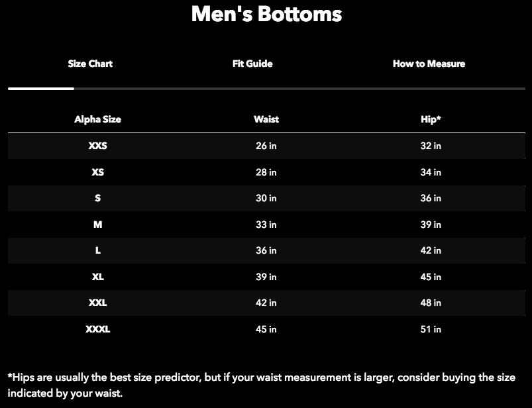Switch to the Fit Guide tab
This screenshot has height=408, width=532.
pos(252,64)
